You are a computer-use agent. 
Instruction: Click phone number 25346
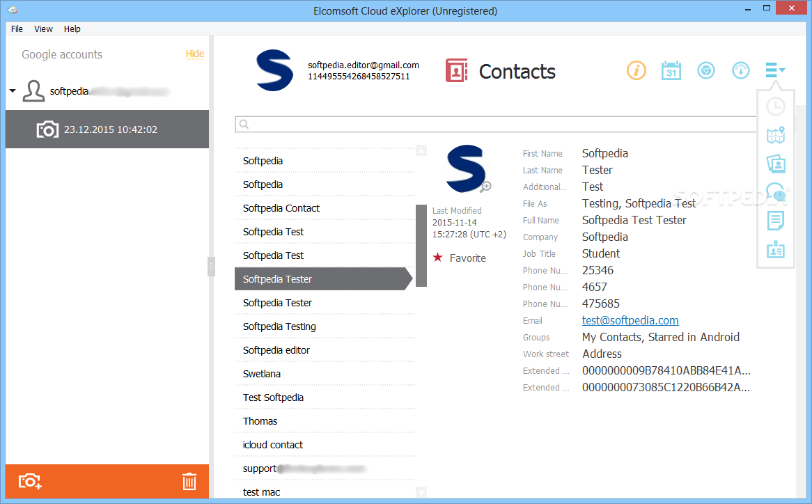[598, 270]
